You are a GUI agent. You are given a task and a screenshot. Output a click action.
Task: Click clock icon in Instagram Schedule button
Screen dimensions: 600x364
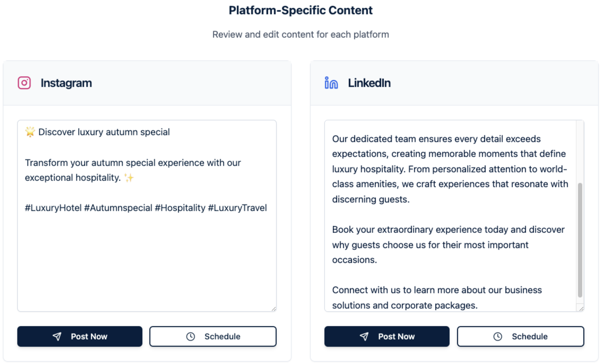pyautogui.click(x=190, y=336)
